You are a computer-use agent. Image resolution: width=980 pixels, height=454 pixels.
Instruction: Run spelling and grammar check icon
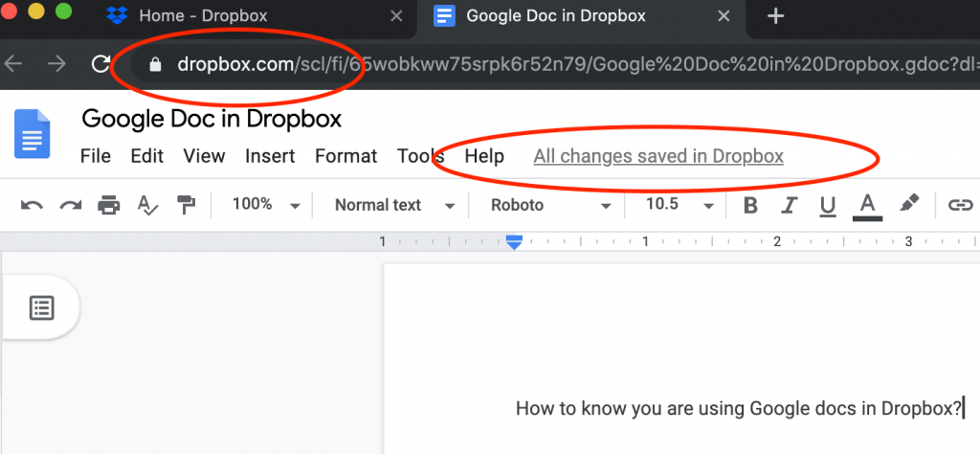point(147,205)
